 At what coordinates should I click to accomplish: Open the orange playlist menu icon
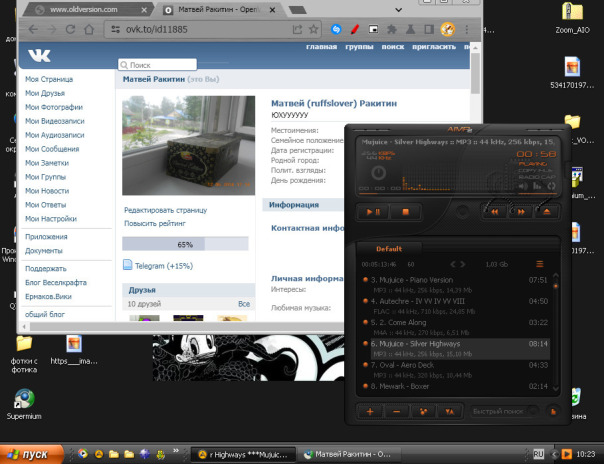point(540,264)
